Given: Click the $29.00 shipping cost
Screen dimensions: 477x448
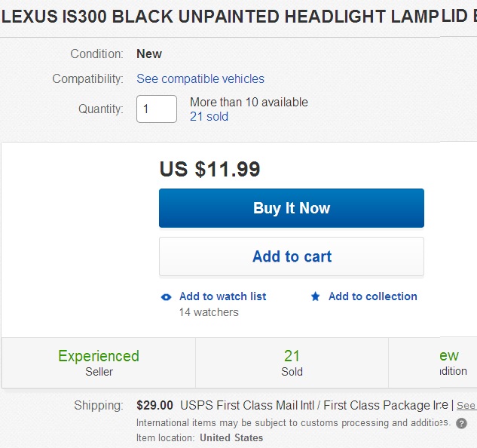Looking at the screenshot, I should tap(154, 405).
